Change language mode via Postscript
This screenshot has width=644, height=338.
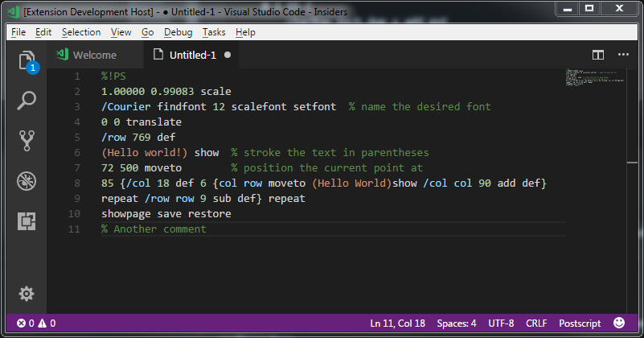click(x=580, y=324)
